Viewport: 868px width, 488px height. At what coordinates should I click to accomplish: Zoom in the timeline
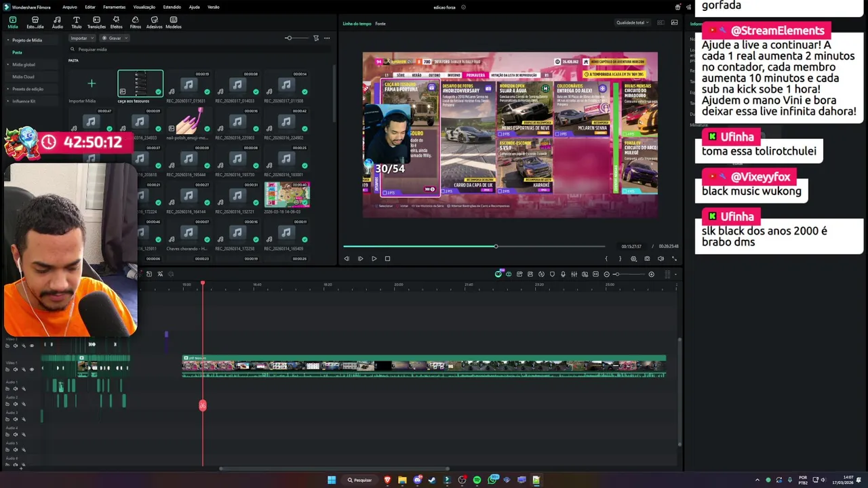coord(651,274)
